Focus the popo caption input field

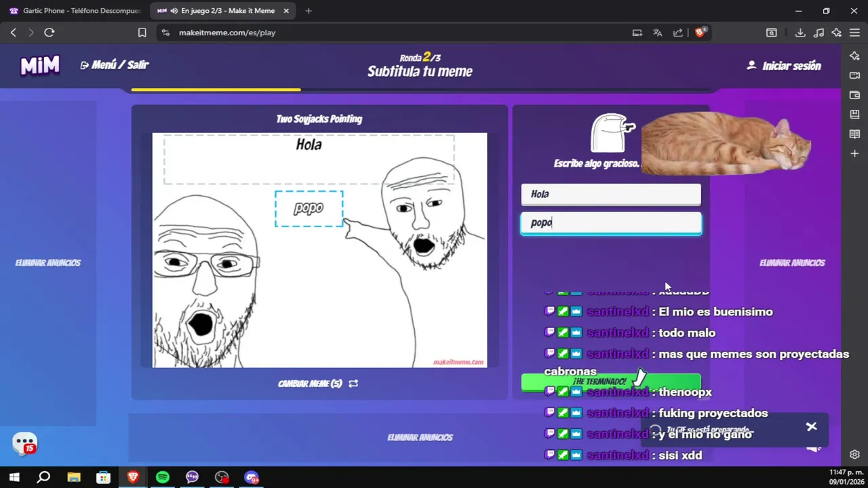(x=611, y=223)
